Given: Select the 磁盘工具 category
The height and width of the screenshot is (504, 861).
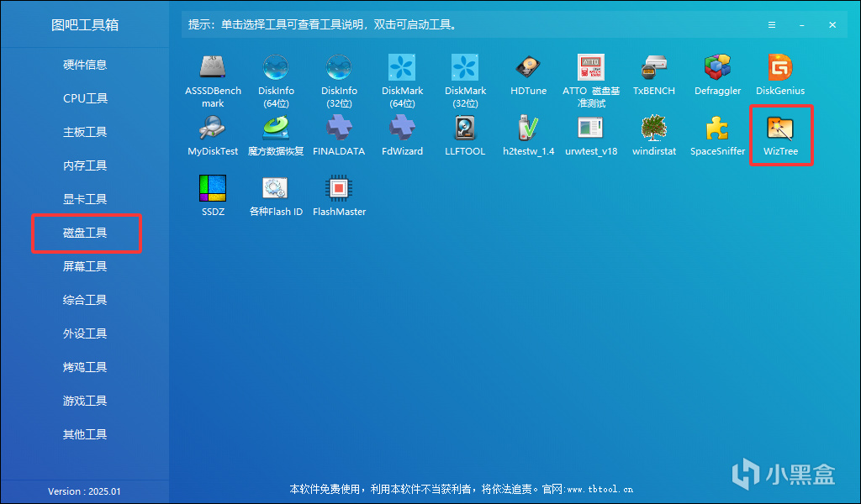Looking at the screenshot, I should pos(85,233).
